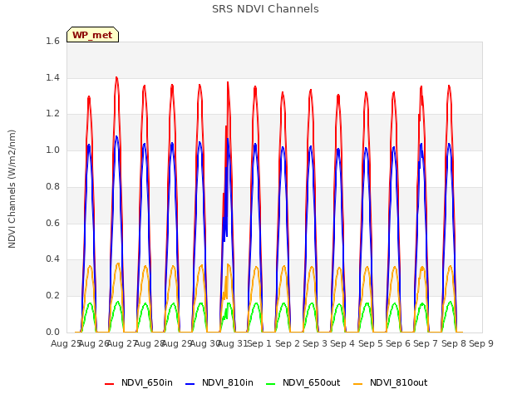The width and height of the screenshot is (532, 399).
Task: Click the Aug 25 x-axis date label
Action: [x=66, y=343]
